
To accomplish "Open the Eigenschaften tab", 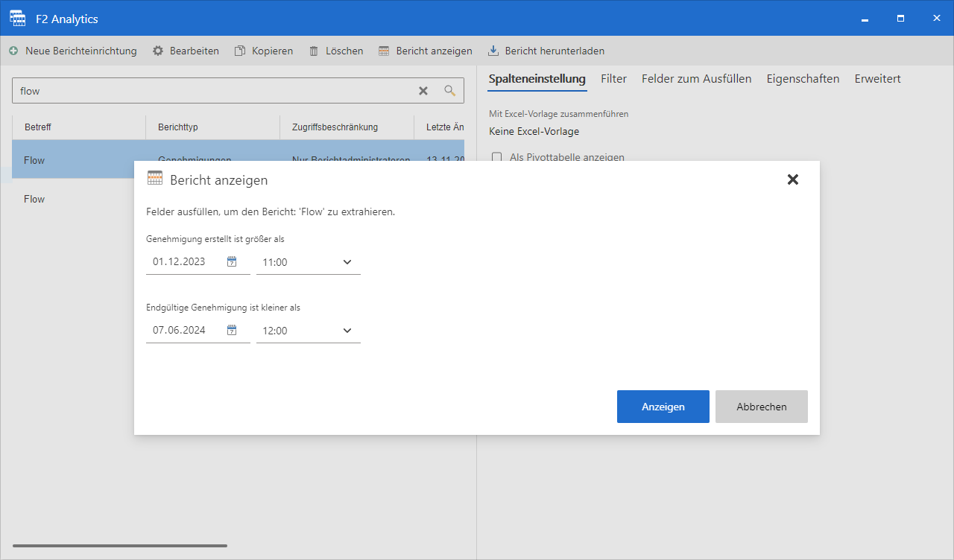I will click(x=803, y=79).
